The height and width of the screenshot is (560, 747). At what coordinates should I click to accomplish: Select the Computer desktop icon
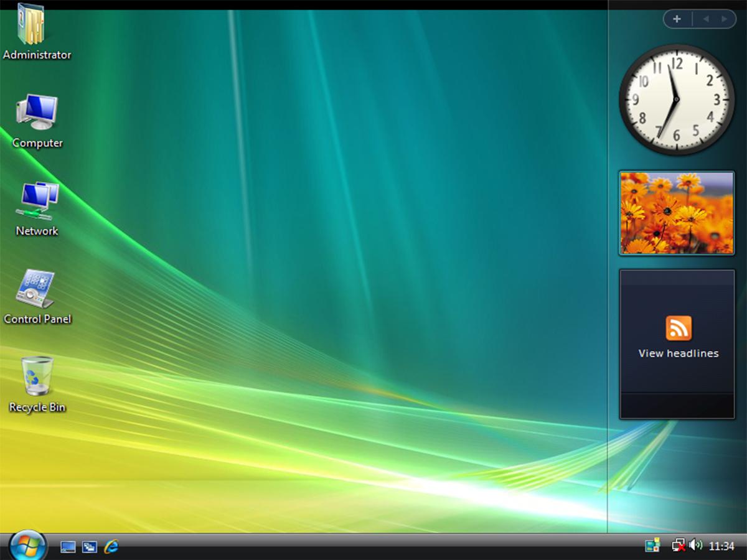tap(37, 112)
